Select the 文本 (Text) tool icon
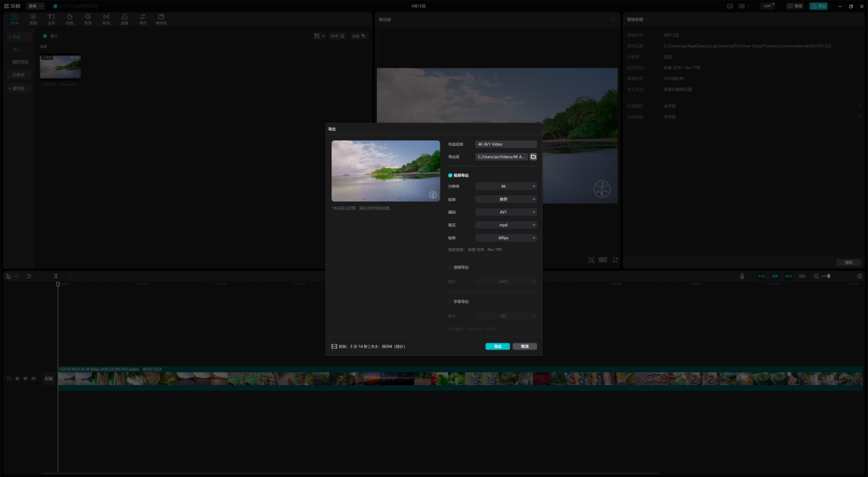The height and width of the screenshot is (477, 868). [x=51, y=19]
